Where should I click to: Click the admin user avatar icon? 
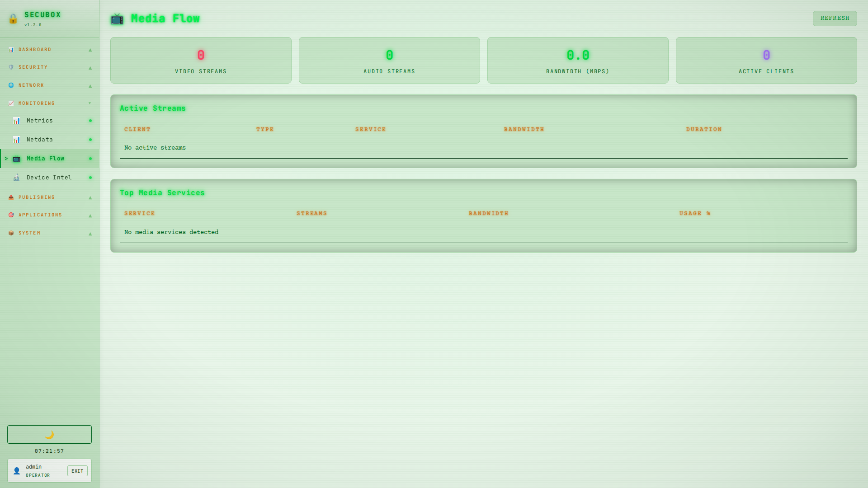tap(17, 471)
